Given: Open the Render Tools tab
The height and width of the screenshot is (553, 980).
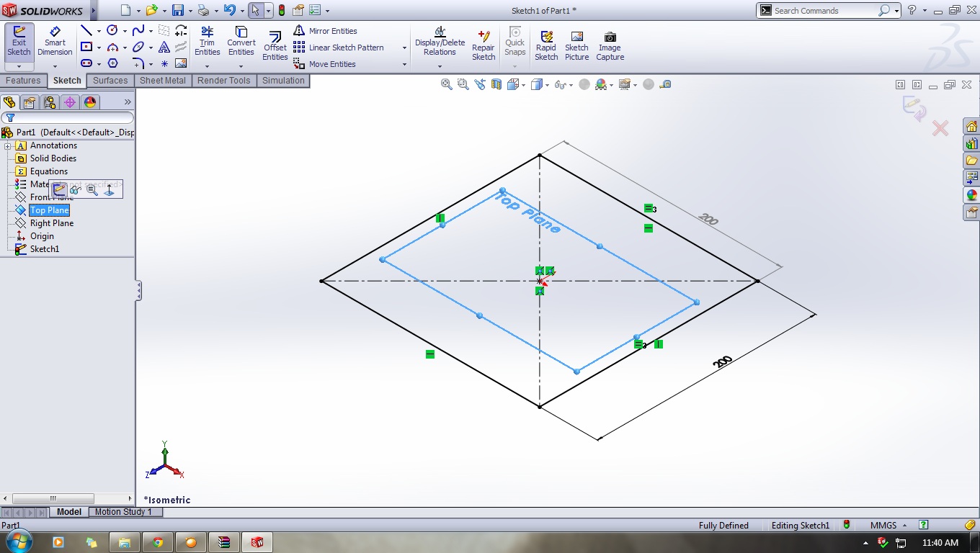Looking at the screenshot, I should pos(224,81).
